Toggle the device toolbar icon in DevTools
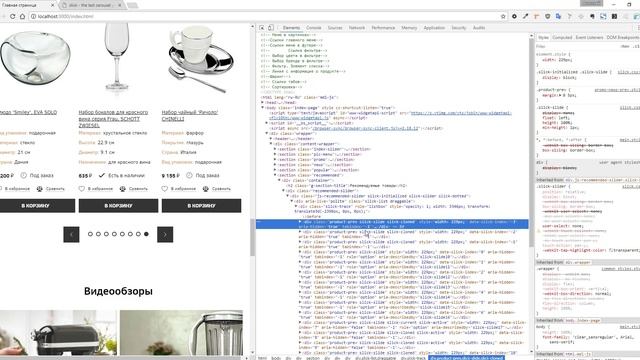Image resolution: width=640 pixels, height=360 pixels. coord(270,28)
